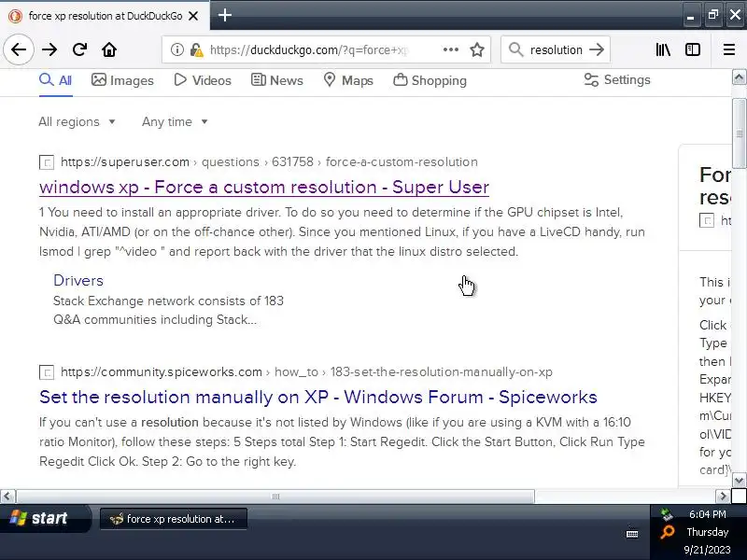
Task: Open DuckDuckGo Settings menu
Action: pyautogui.click(x=617, y=80)
